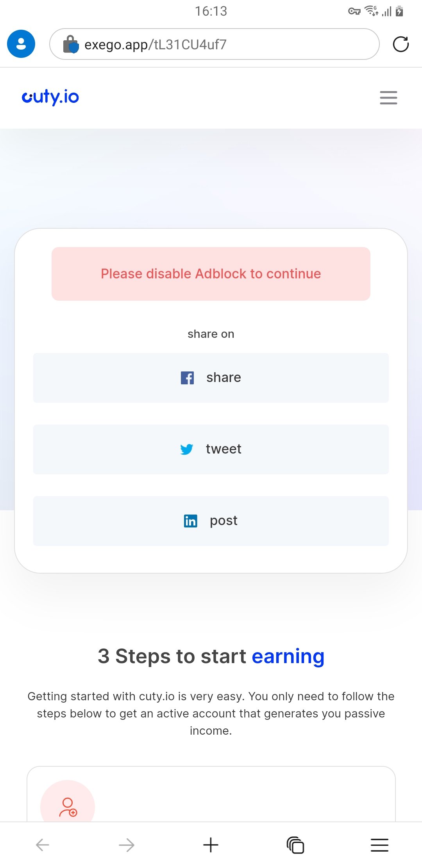The image size is (422, 868).
Task: Go back with the navigation arrow
Action: tap(42, 845)
